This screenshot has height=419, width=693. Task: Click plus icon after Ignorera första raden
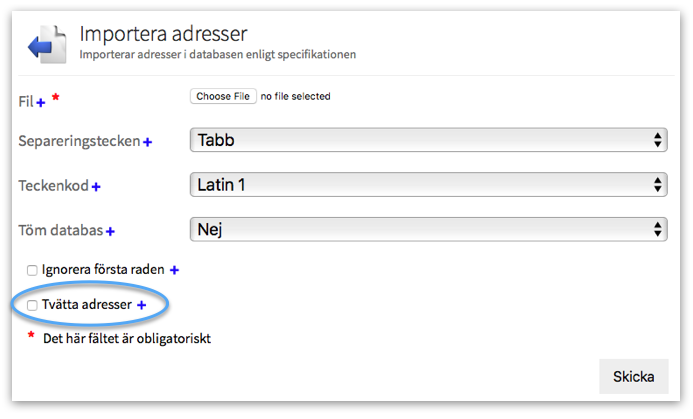click(x=174, y=270)
